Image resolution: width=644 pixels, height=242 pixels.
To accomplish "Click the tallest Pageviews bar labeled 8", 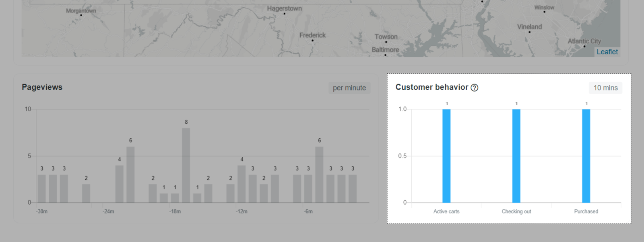I will [186, 165].
